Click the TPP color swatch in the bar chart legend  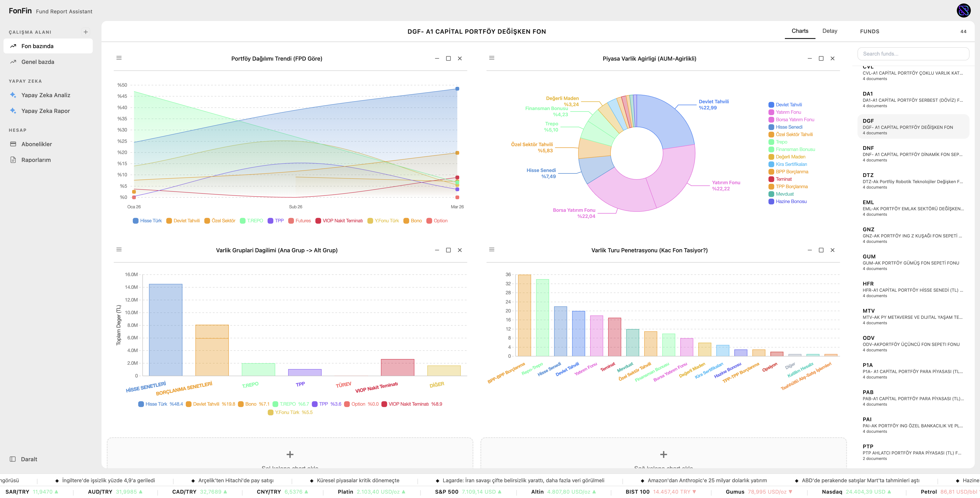(x=315, y=404)
